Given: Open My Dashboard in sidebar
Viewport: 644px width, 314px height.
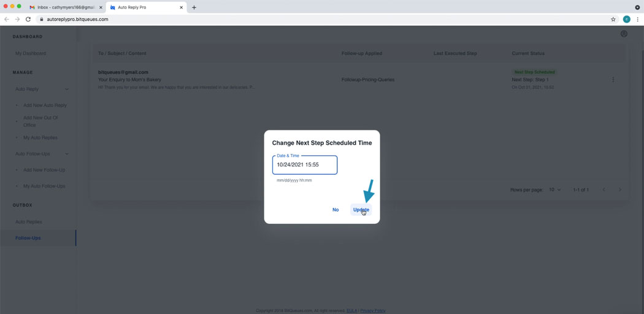Looking at the screenshot, I should (31, 53).
